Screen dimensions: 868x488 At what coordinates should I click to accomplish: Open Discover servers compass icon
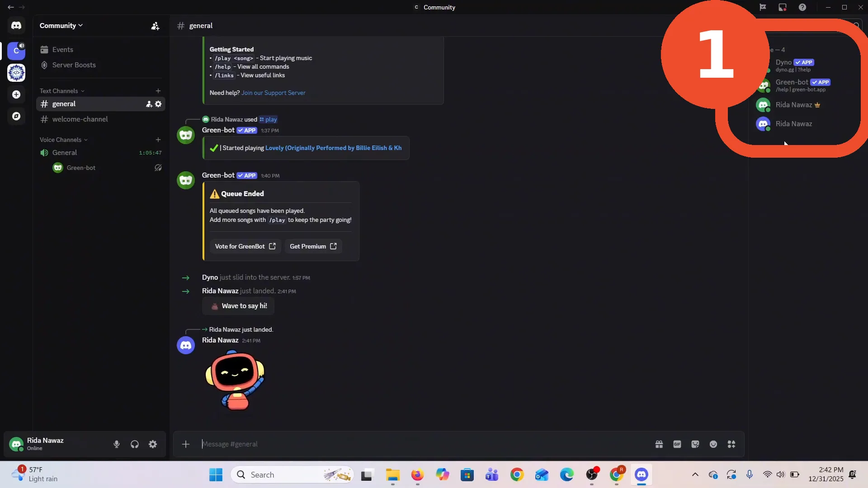16,116
